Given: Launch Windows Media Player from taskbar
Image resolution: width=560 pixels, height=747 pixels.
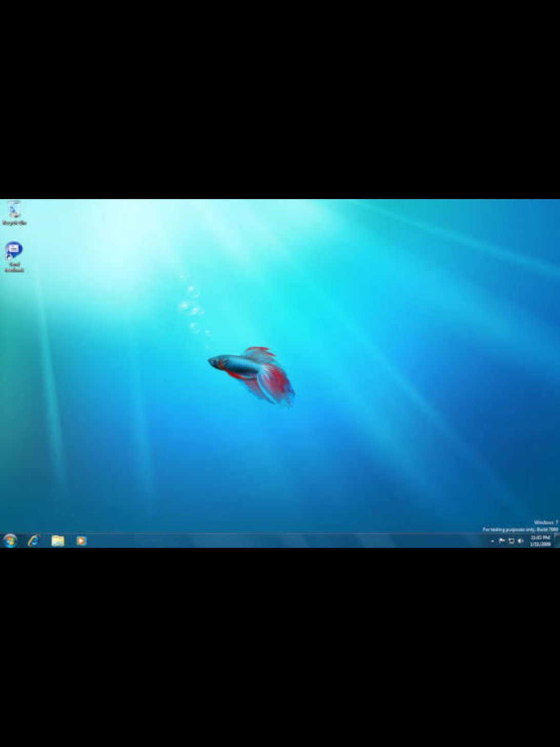Looking at the screenshot, I should pyautogui.click(x=81, y=541).
